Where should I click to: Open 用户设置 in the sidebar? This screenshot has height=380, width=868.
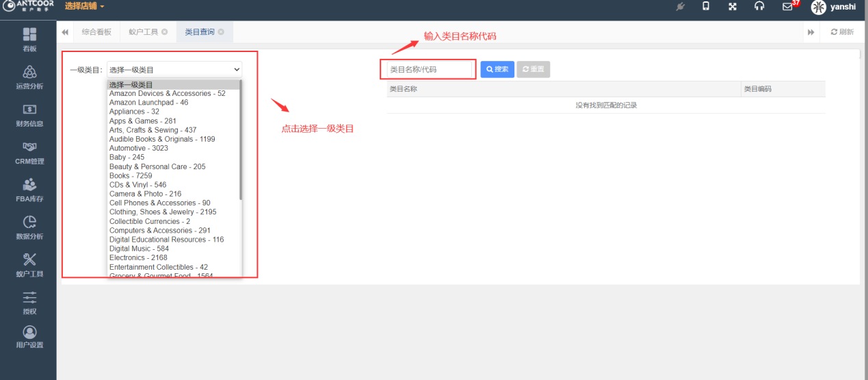(29, 337)
